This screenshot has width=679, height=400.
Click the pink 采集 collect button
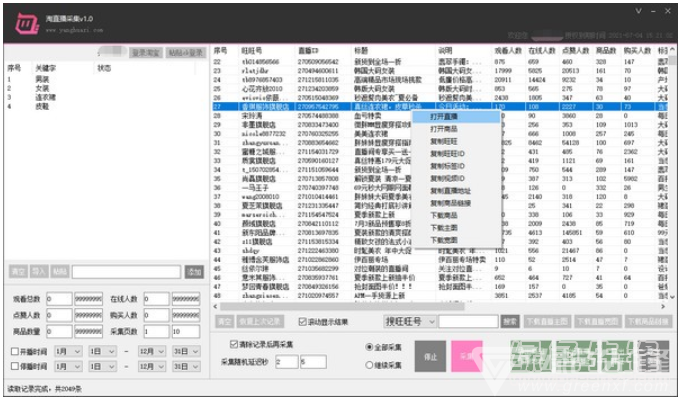[467, 356]
